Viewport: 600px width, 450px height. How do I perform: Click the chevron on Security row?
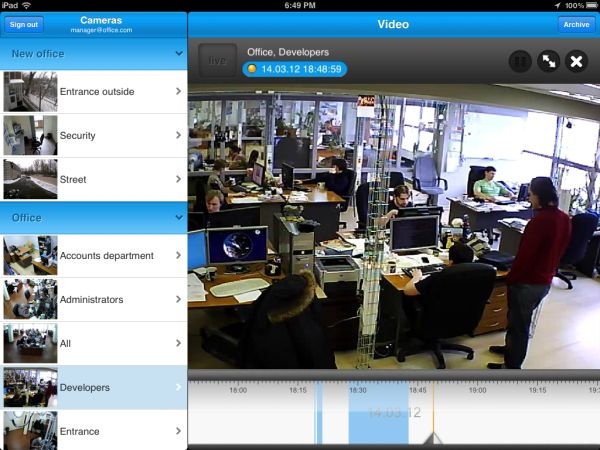pyautogui.click(x=178, y=135)
